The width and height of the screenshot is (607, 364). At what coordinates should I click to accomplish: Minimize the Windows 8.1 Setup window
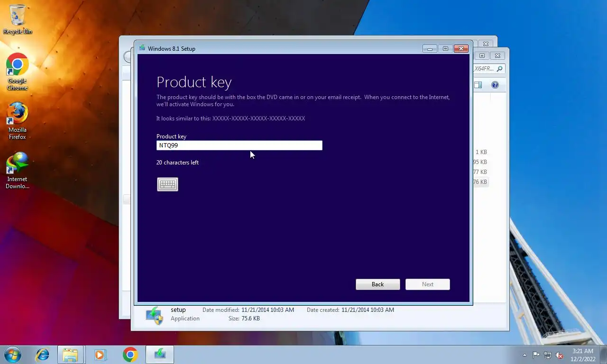pyautogui.click(x=430, y=48)
